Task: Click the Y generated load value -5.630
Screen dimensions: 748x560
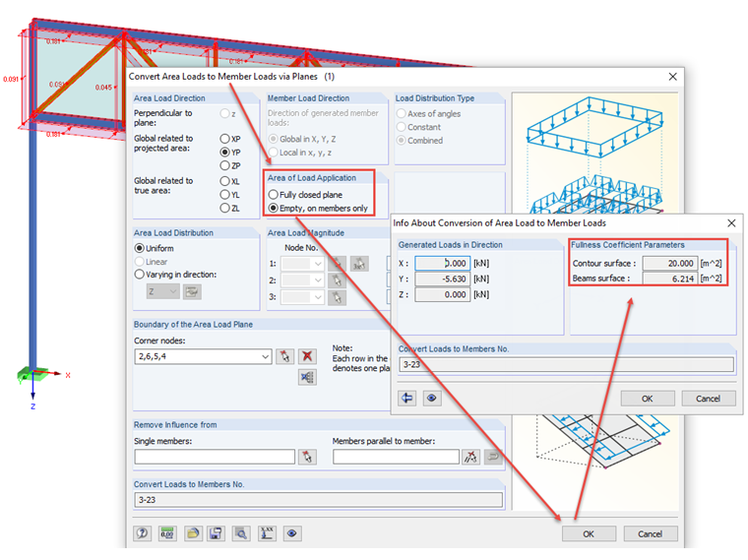Action: tap(443, 280)
